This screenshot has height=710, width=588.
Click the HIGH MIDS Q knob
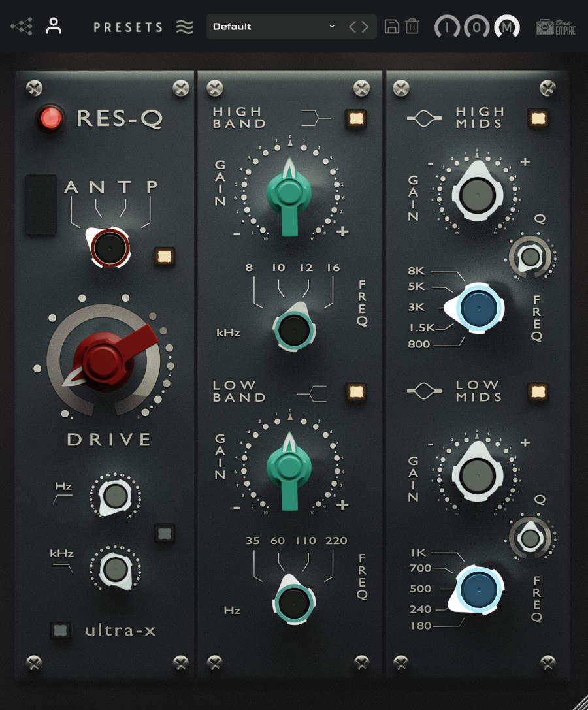click(x=531, y=256)
